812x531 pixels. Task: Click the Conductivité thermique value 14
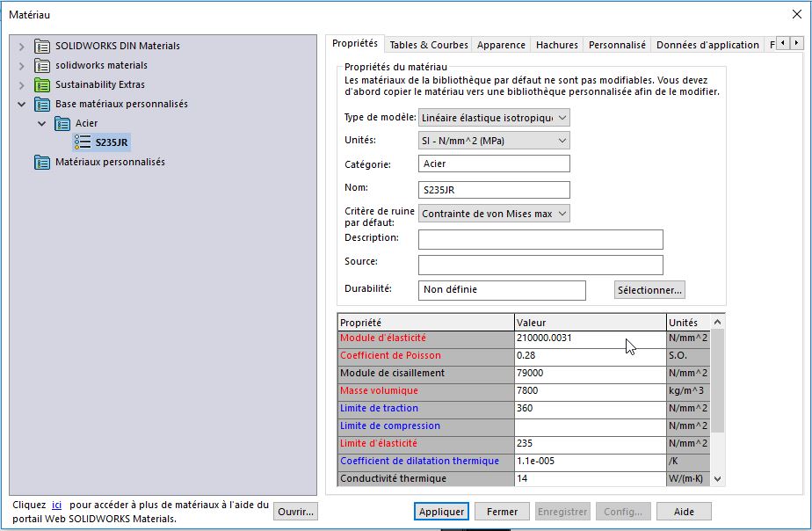pos(591,479)
